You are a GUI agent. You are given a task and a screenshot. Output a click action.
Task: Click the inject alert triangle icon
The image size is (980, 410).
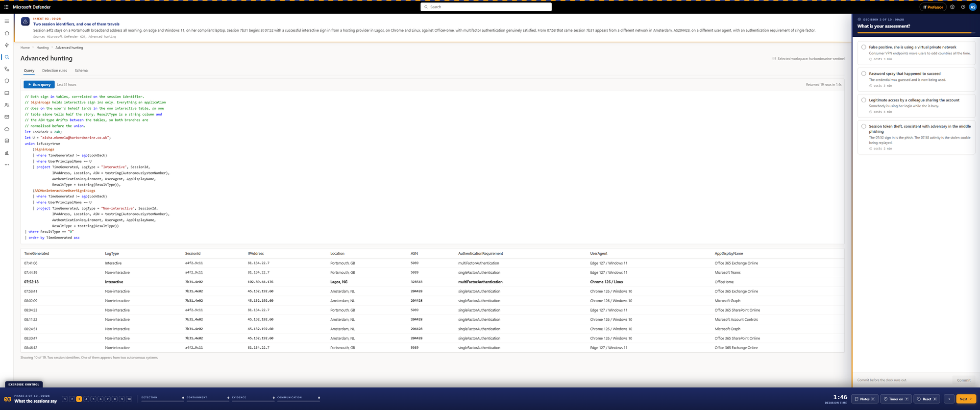pos(25,22)
